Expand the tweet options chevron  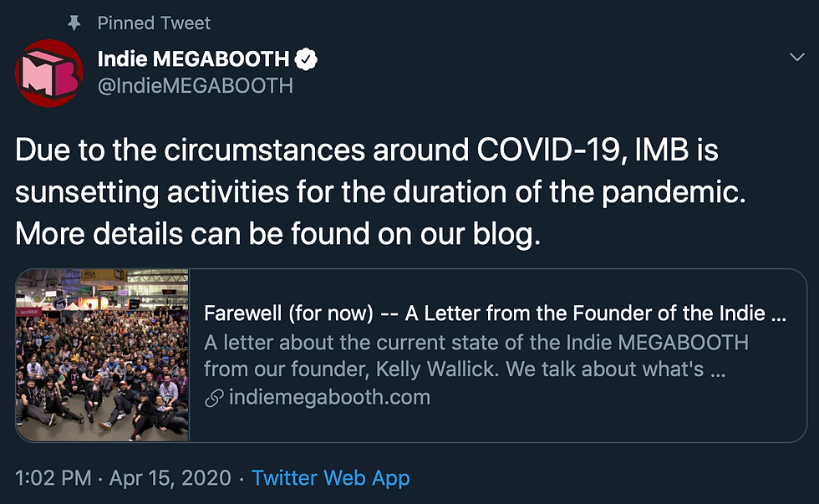pyautogui.click(x=796, y=56)
